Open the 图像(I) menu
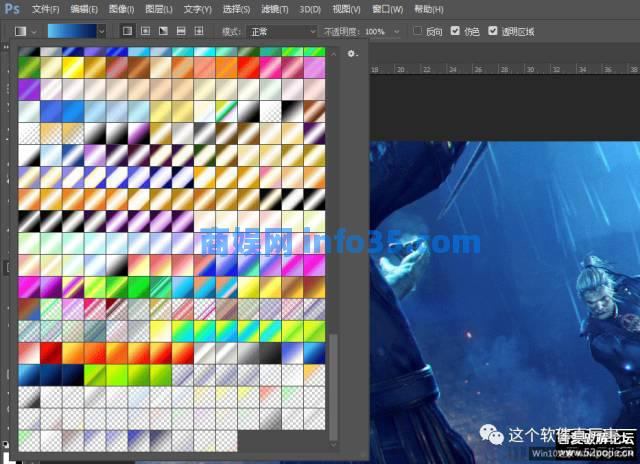 click(x=121, y=9)
